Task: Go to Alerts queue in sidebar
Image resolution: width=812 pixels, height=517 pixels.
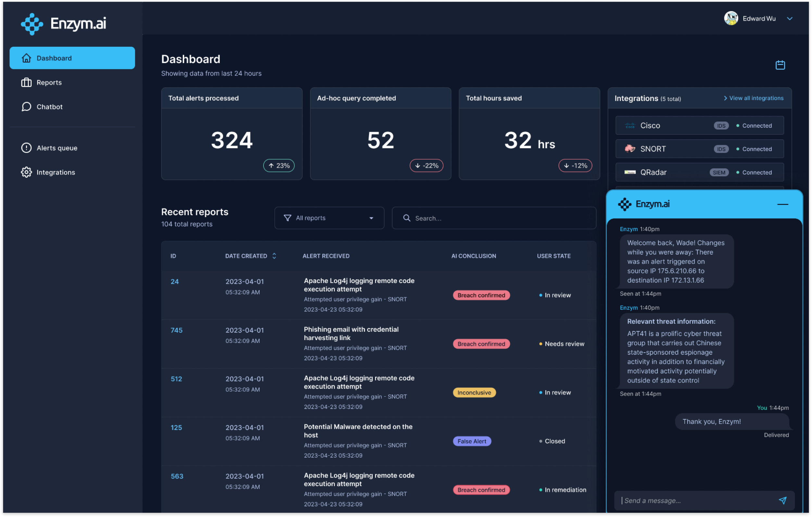Action: (57, 148)
